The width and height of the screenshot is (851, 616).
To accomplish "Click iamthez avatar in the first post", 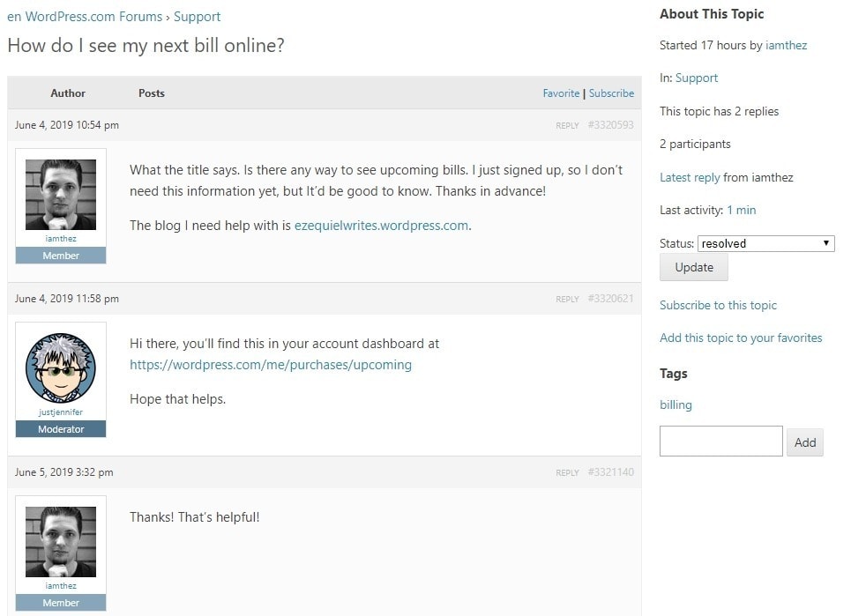I will tap(61, 195).
